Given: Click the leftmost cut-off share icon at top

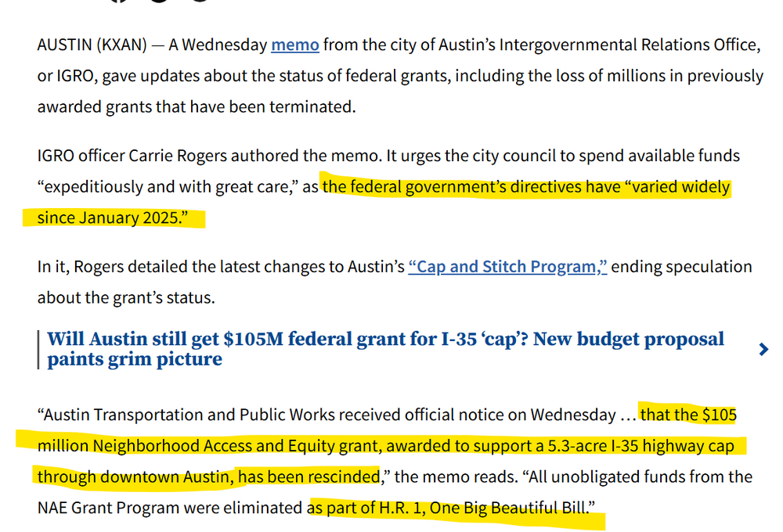Looking at the screenshot, I should pyautogui.click(x=118, y=2).
